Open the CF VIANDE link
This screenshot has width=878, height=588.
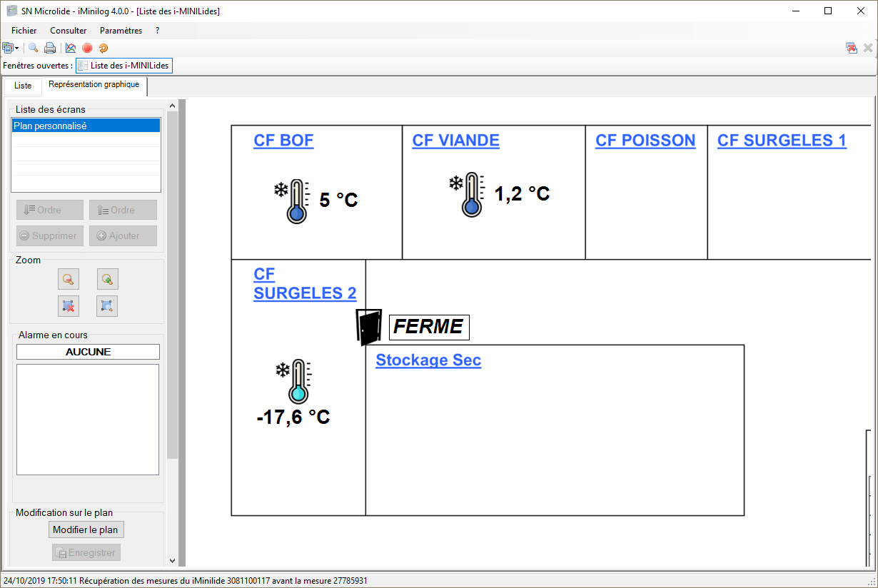point(456,141)
